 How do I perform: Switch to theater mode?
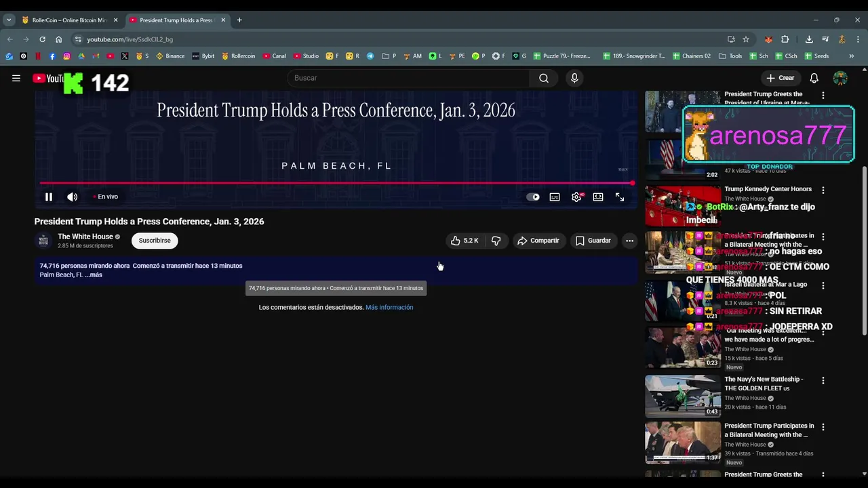pyautogui.click(x=598, y=197)
